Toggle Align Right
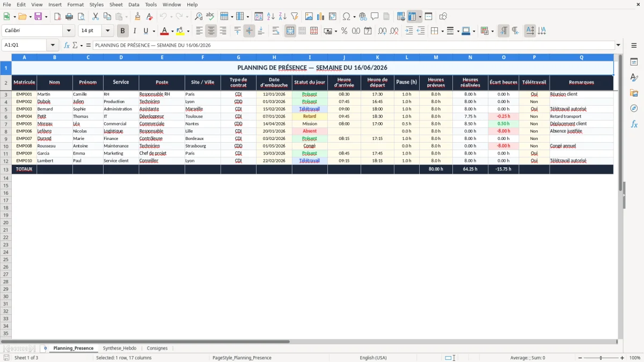Viewport: 644px width, 362px height. tap(223, 31)
